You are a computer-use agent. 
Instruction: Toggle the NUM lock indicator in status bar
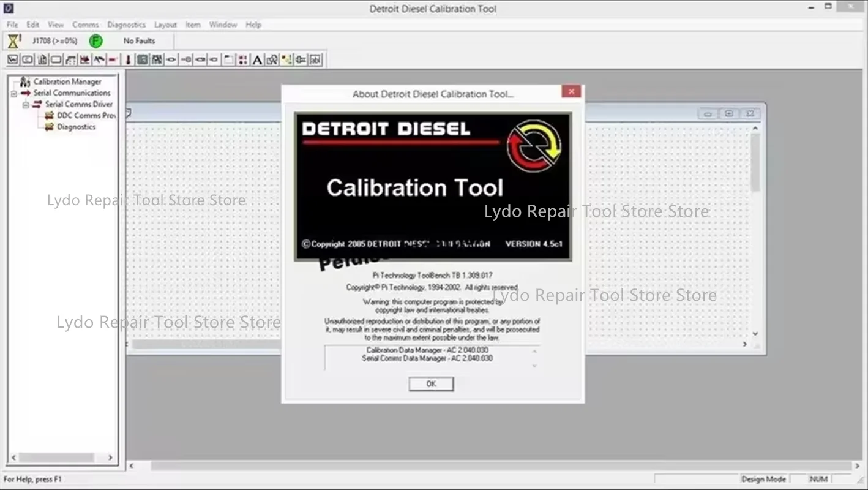[818, 479]
